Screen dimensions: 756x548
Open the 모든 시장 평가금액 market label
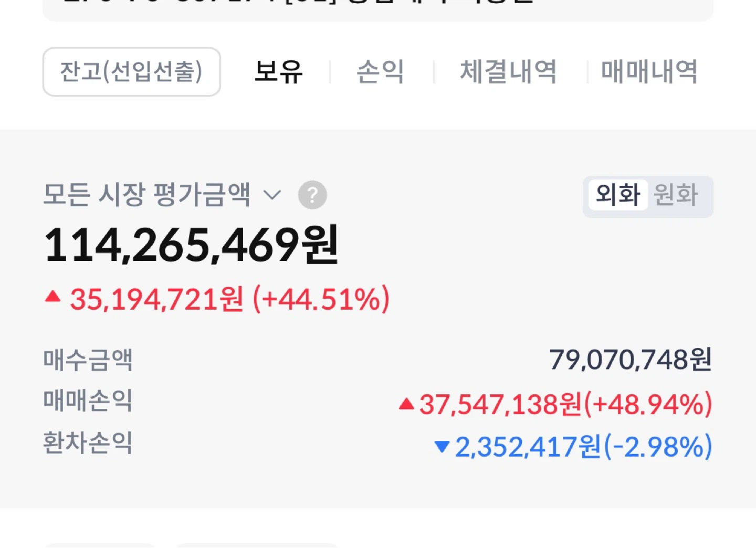[x=146, y=195]
